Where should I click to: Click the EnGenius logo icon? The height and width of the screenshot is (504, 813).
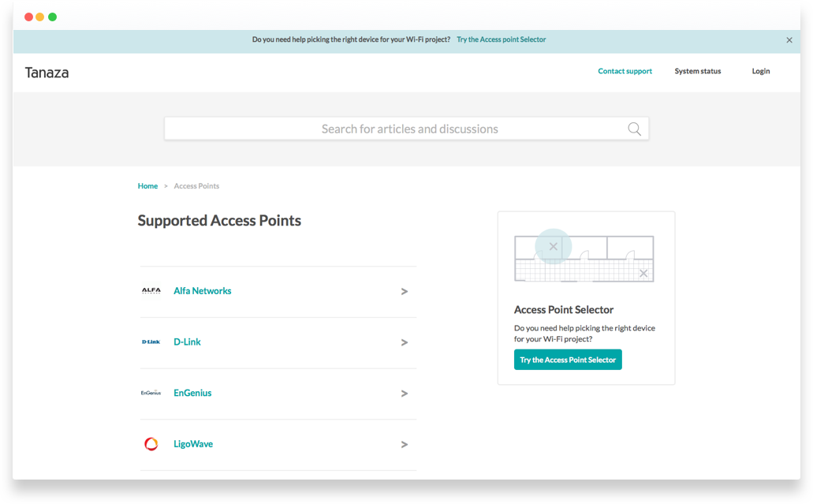151,393
